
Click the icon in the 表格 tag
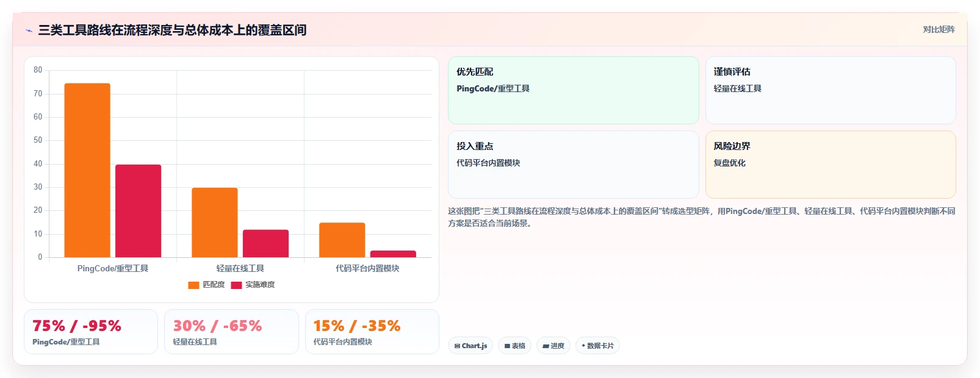507,346
